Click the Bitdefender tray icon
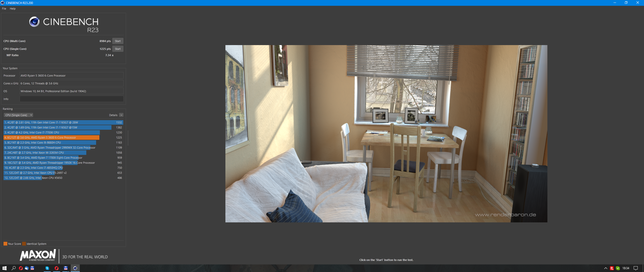 [x=612, y=268]
